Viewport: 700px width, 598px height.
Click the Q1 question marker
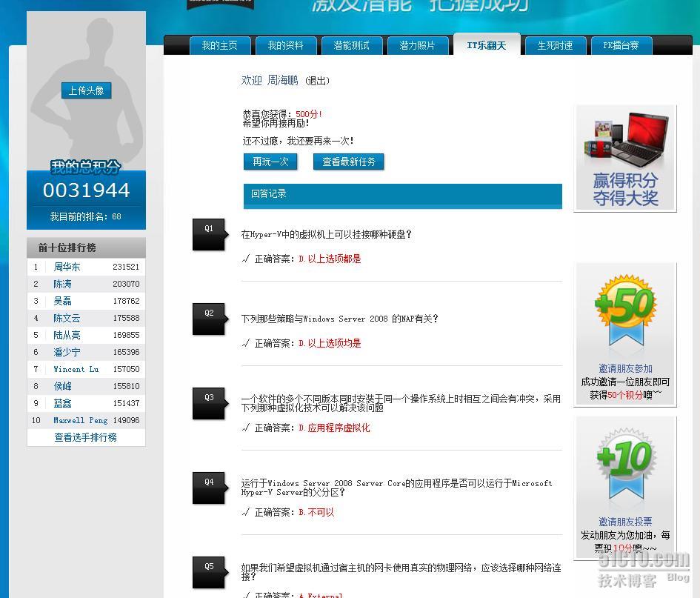[x=210, y=234]
